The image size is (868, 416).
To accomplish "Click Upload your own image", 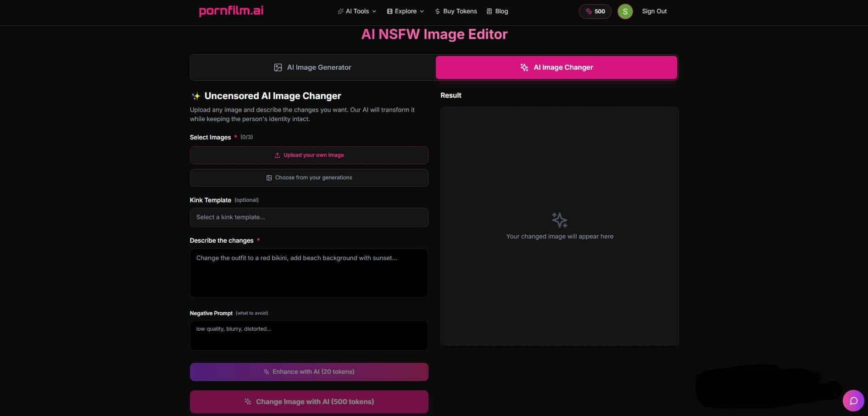I will tap(309, 155).
